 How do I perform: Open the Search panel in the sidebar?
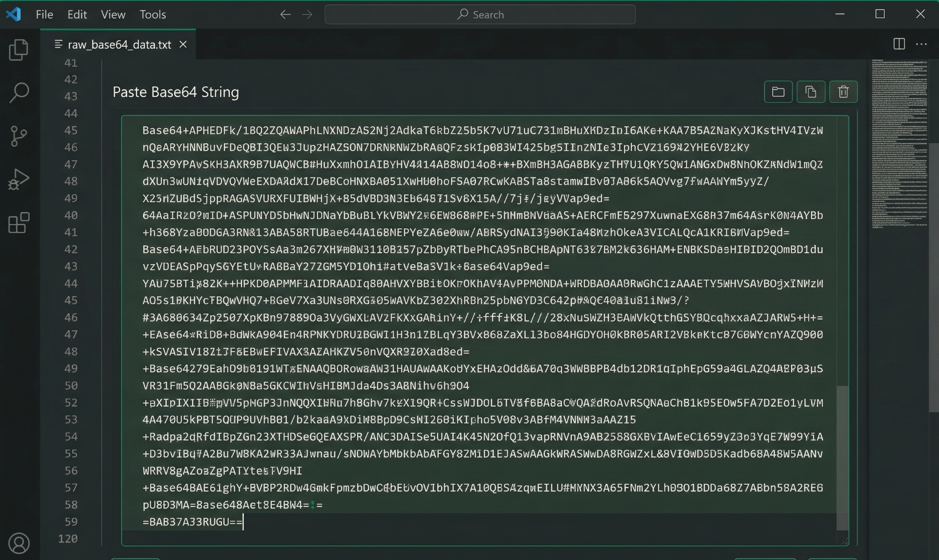pyautogui.click(x=19, y=92)
